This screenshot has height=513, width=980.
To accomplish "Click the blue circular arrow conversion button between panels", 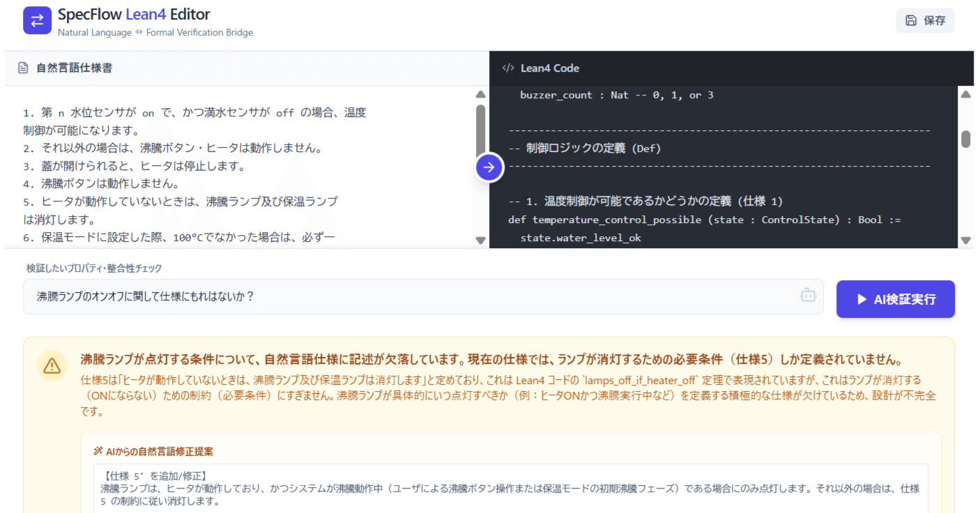I will click(489, 167).
